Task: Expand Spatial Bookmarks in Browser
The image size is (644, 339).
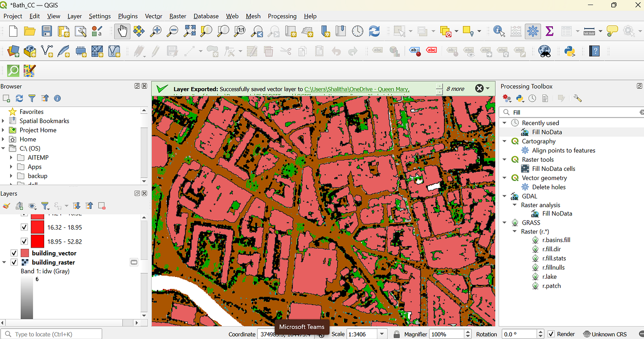Action: pos(3,121)
